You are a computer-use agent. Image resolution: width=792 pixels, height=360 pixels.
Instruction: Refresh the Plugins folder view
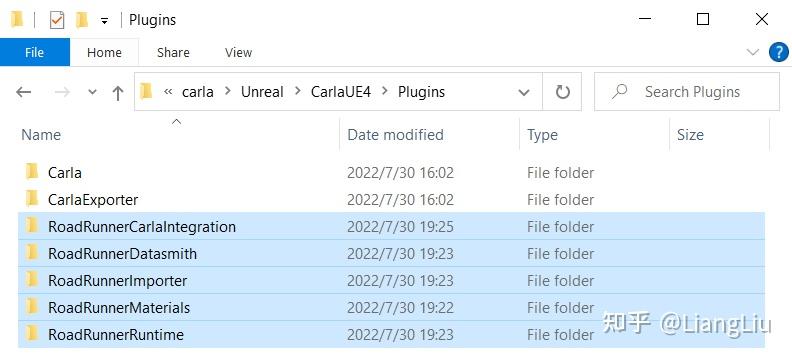pos(562,92)
